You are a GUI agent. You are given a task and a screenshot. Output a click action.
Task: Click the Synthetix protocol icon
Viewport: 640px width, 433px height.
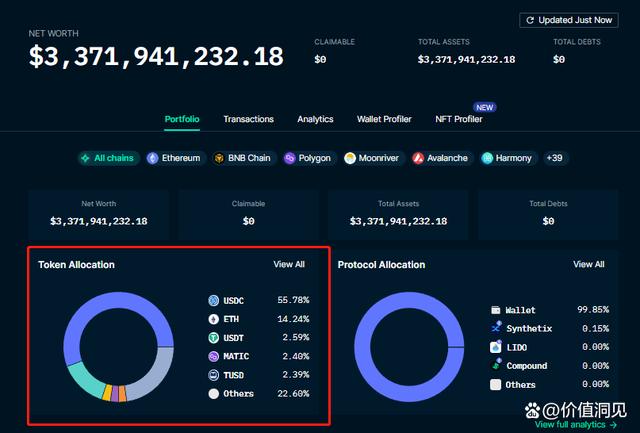pos(496,327)
